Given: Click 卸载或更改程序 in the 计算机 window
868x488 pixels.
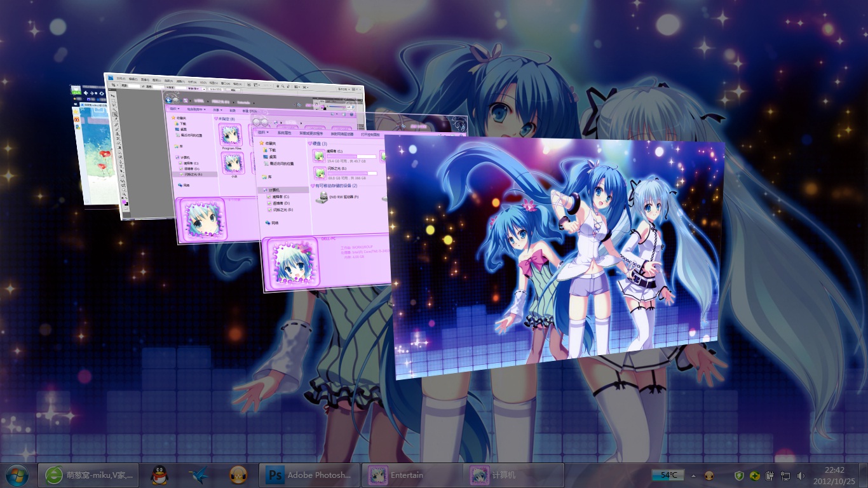Looking at the screenshot, I should click(x=311, y=133).
